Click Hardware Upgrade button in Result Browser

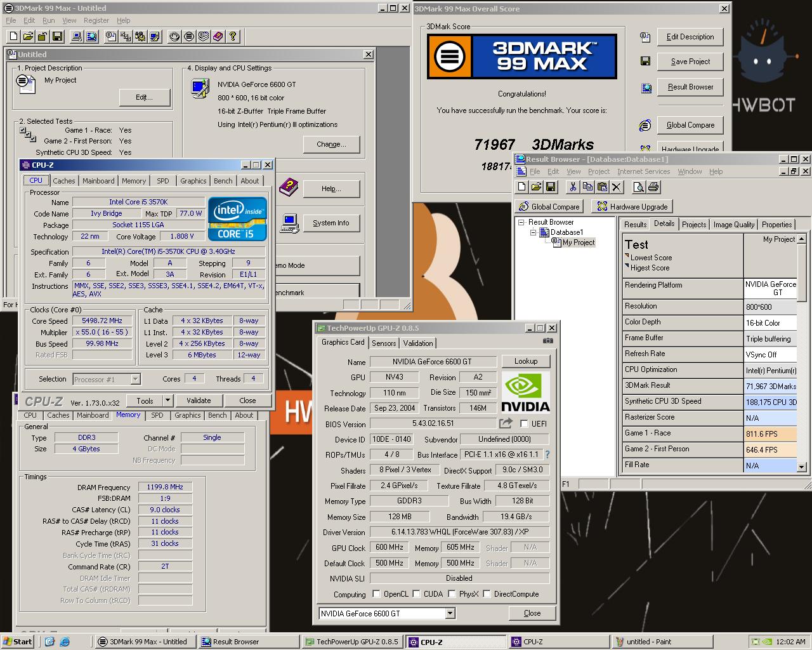tap(631, 206)
